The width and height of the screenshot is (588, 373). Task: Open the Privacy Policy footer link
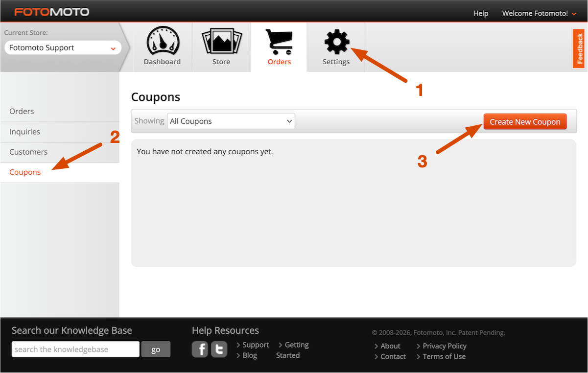tap(445, 346)
